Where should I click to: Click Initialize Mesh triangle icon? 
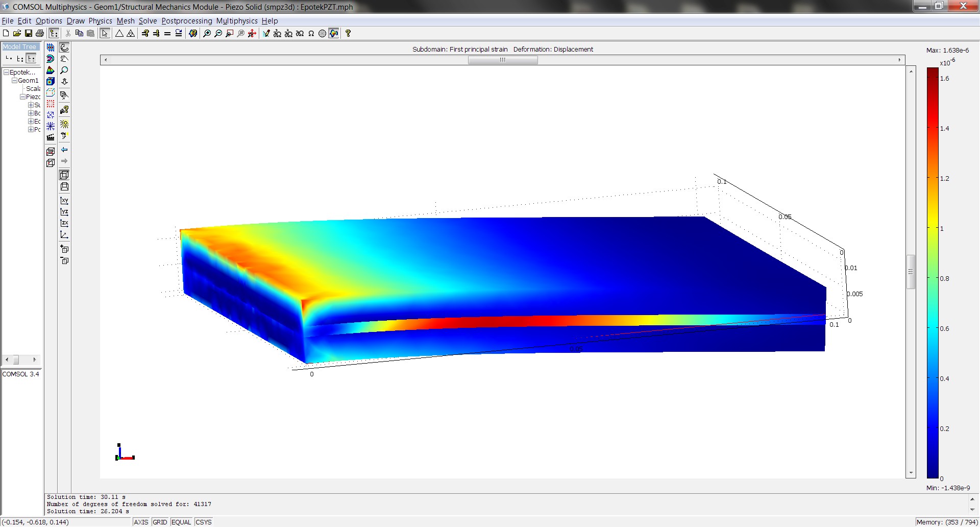[119, 33]
